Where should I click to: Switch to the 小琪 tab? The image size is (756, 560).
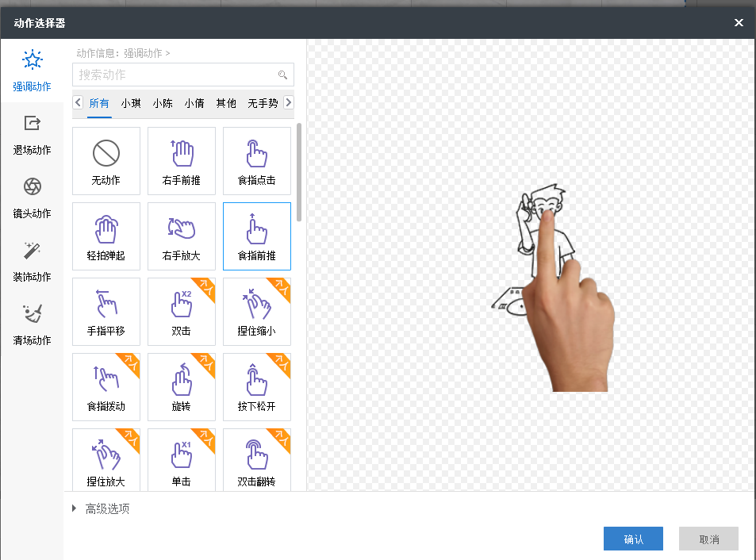tap(130, 102)
